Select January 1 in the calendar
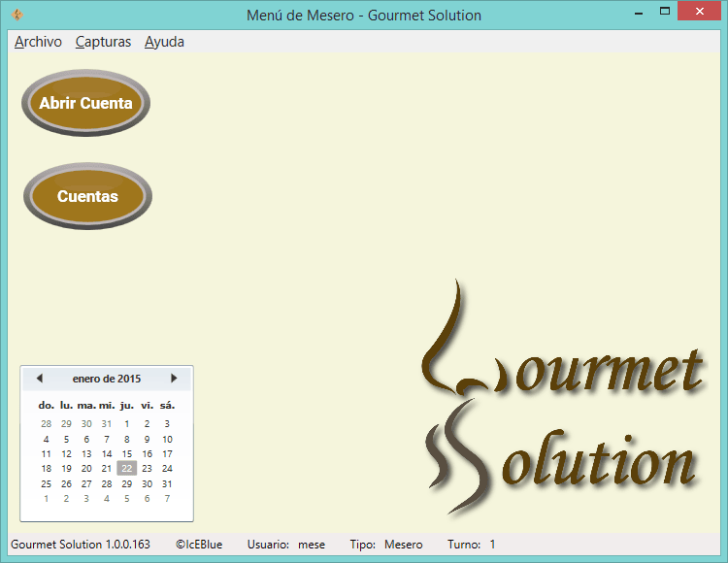The image size is (728, 563). [x=126, y=424]
